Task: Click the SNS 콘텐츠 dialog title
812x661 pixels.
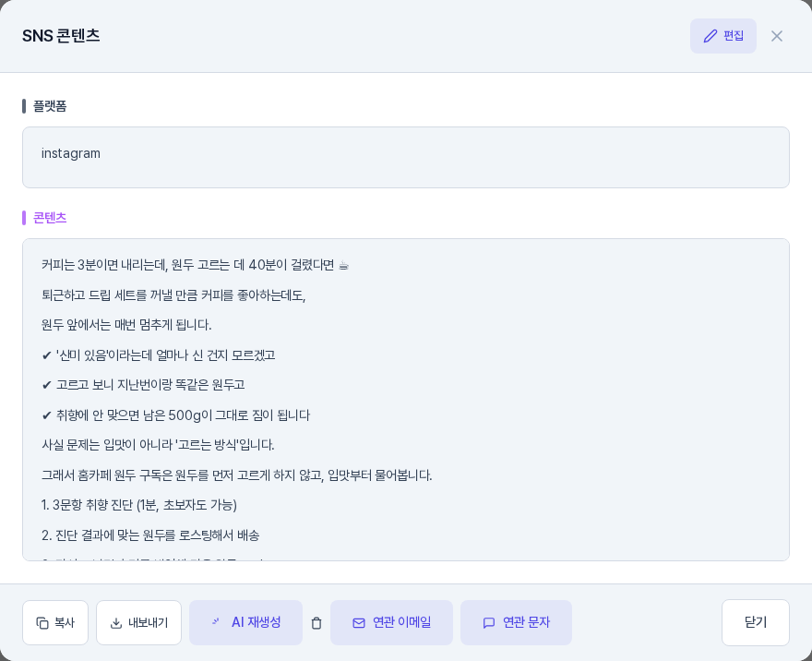Action: click(x=61, y=36)
